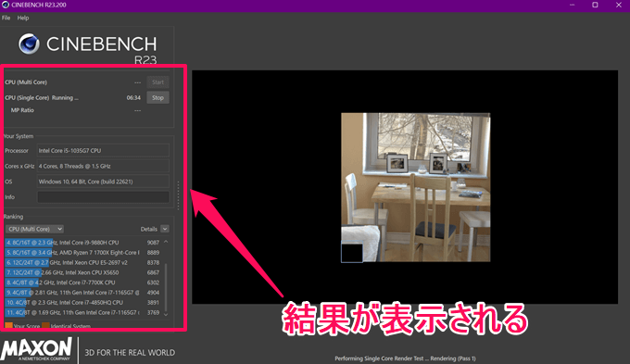
Task: Click the CPU (Single Core) label
Action: click(27, 97)
